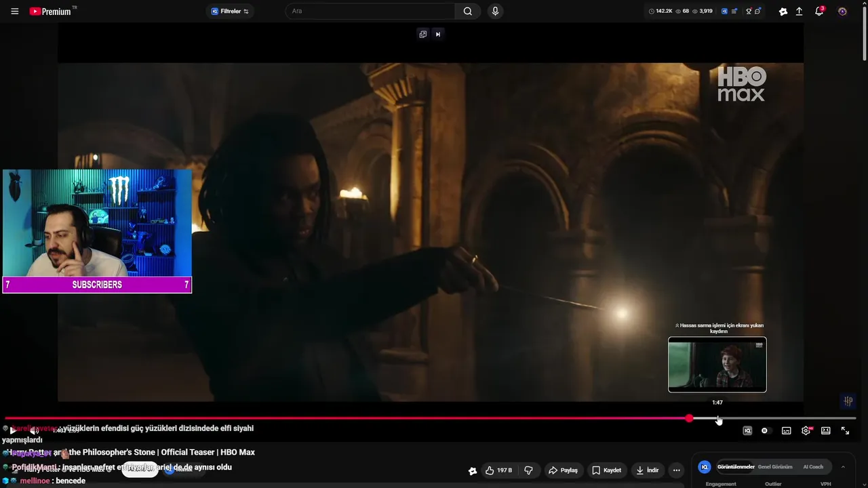The width and height of the screenshot is (868, 488).
Task: Collapse the vidIQ panel with the chevron
Action: point(843,467)
